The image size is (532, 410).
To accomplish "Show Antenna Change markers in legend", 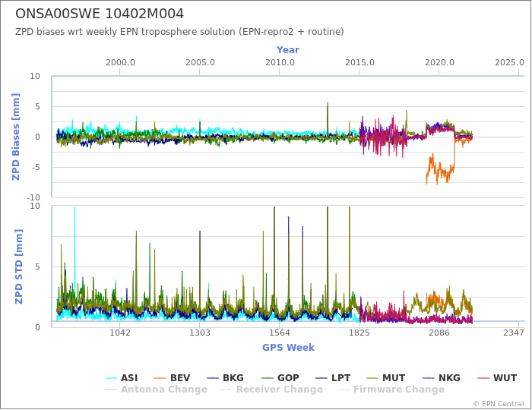I will tap(156, 389).
